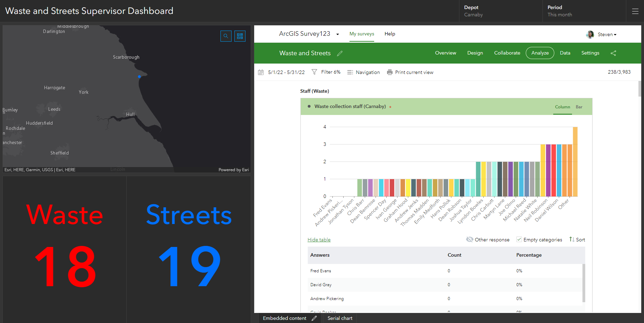The image size is (644, 323).
Task: Click the tallest Other bar in chart
Action: point(575,161)
